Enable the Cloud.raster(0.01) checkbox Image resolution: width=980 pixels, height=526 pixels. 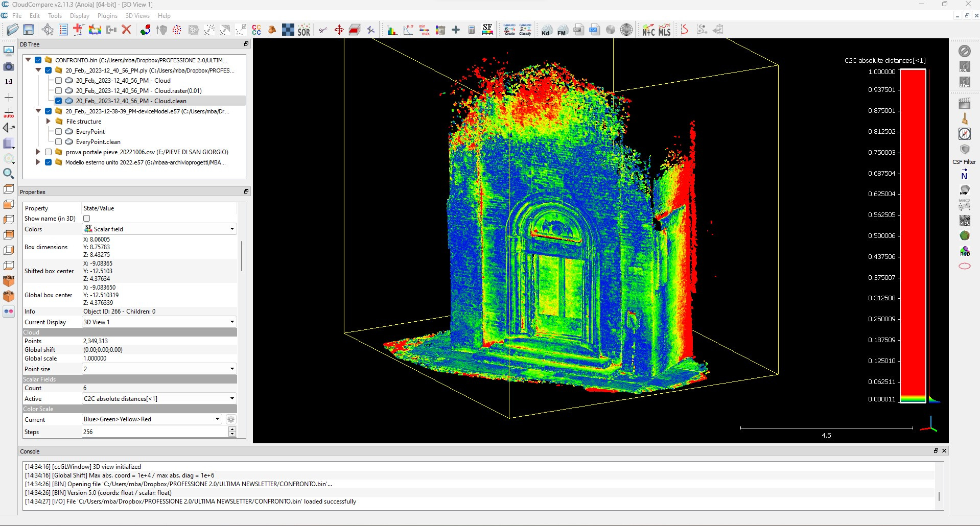coord(58,90)
